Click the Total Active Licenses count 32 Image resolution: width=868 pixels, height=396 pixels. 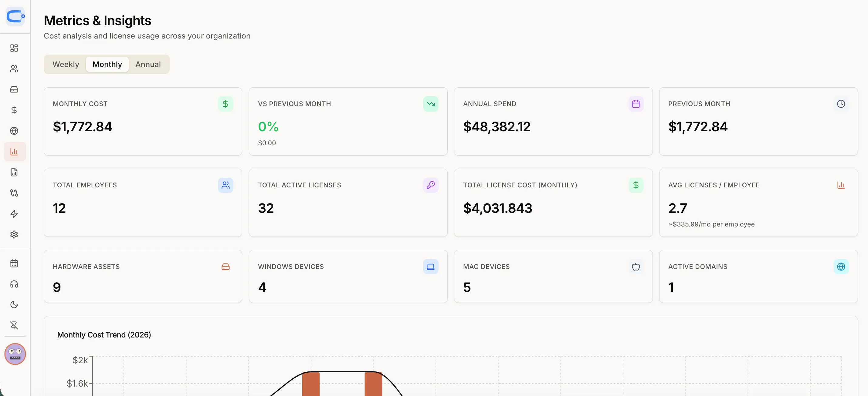(x=266, y=208)
